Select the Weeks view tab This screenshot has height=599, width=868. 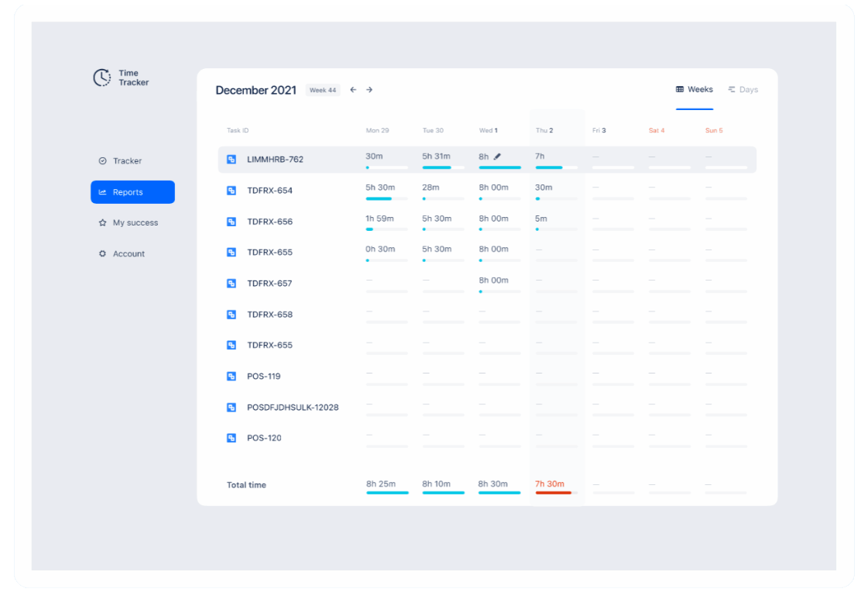[x=695, y=90]
